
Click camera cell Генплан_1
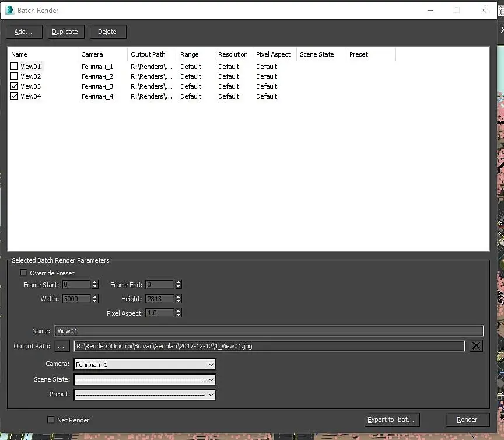[x=97, y=67]
